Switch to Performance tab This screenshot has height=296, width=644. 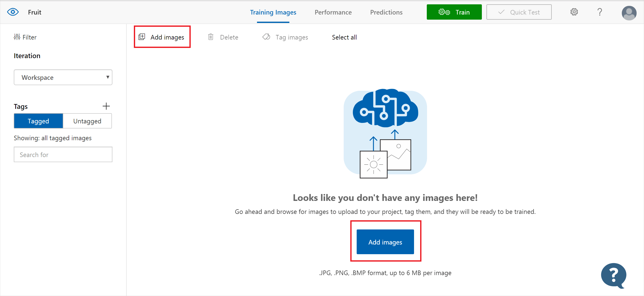click(x=333, y=12)
